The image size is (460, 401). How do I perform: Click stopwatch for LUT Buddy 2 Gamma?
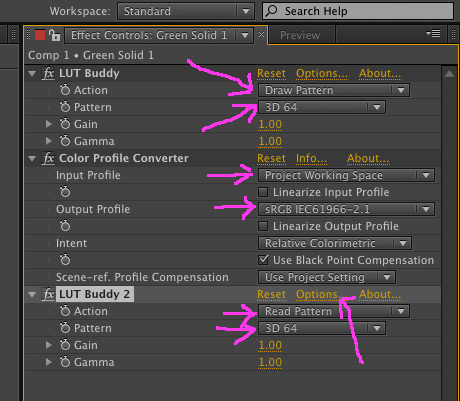pos(65,362)
